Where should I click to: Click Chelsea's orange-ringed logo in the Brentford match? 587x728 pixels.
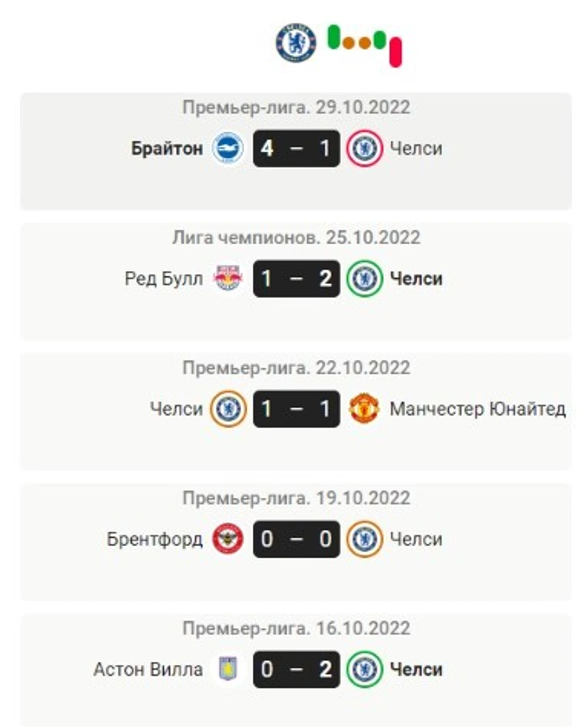coord(364,539)
